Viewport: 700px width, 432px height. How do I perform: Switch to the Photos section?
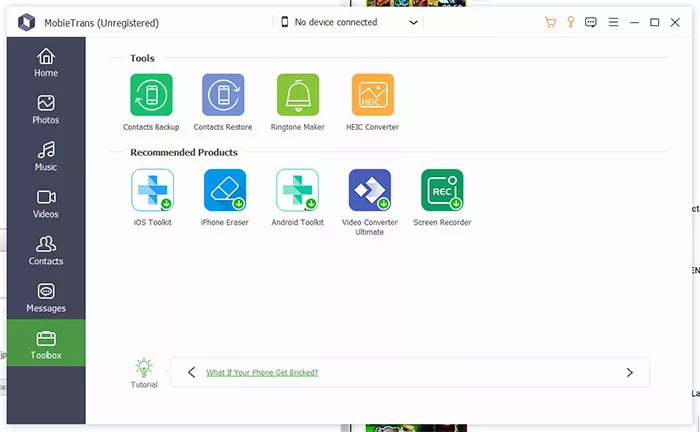46,109
